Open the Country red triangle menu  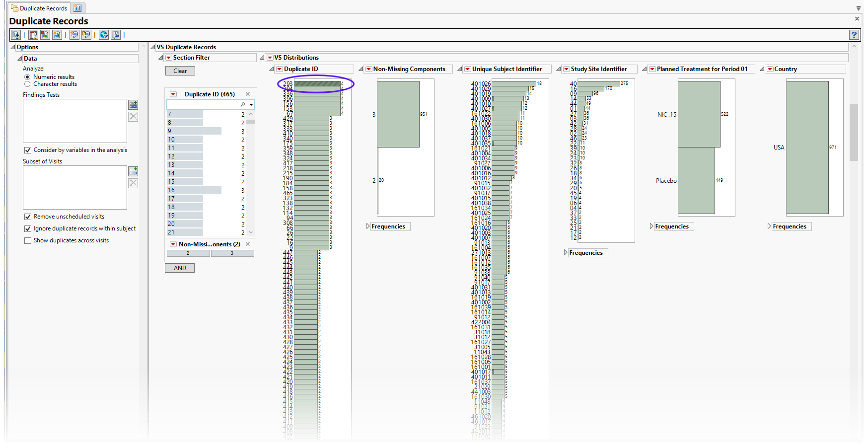click(x=770, y=69)
